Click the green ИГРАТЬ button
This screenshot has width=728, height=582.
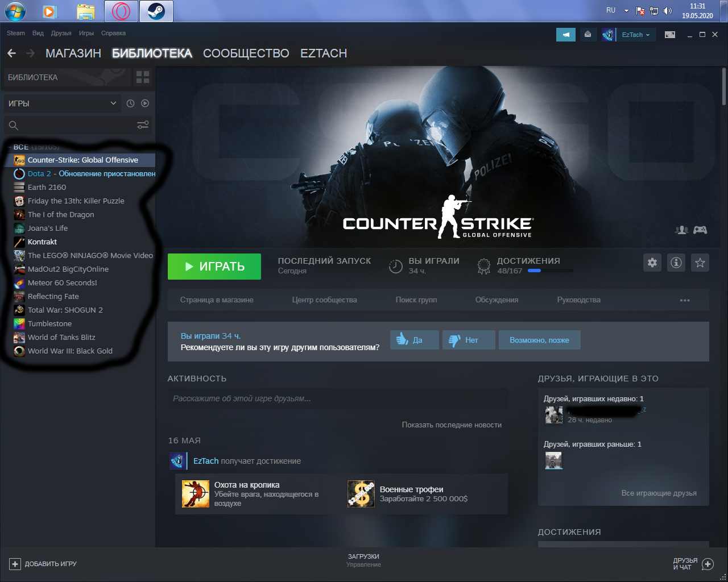pos(214,267)
